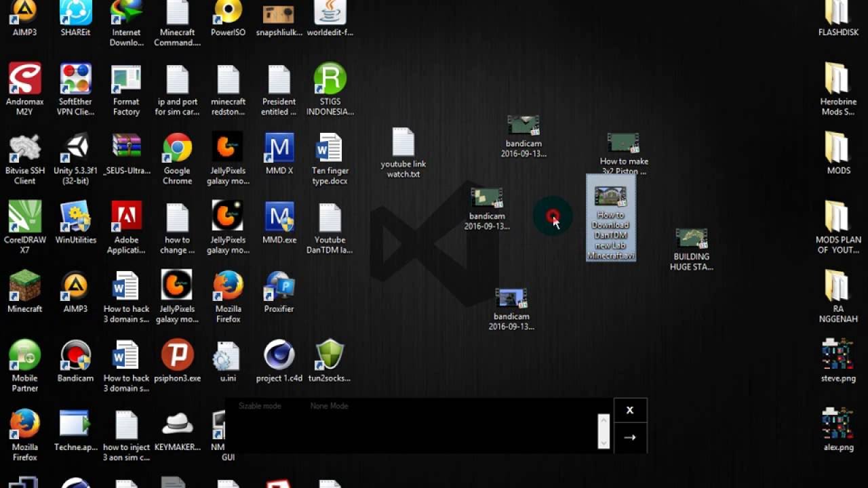Select the Adobe Application Manager shortcut
Image resolution: width=868 pixels, height=488 pixels.
[x=126, y=227]
